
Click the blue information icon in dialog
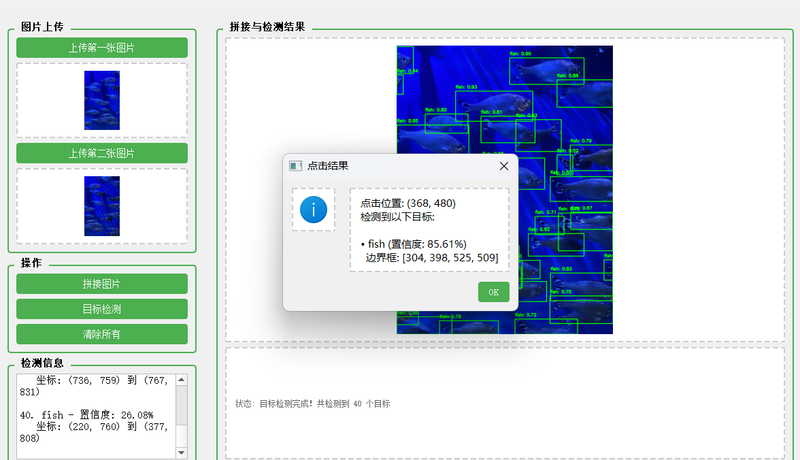(313, 210)
